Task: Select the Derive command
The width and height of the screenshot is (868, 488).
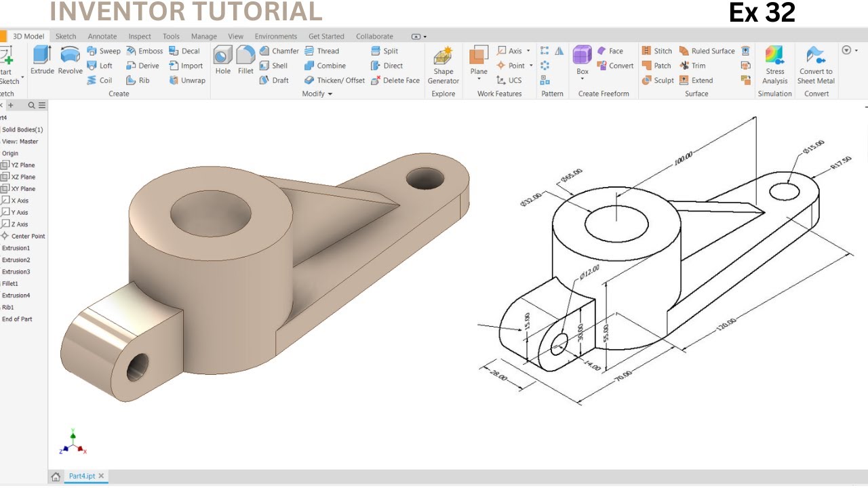Action: (x=142, y=66)
